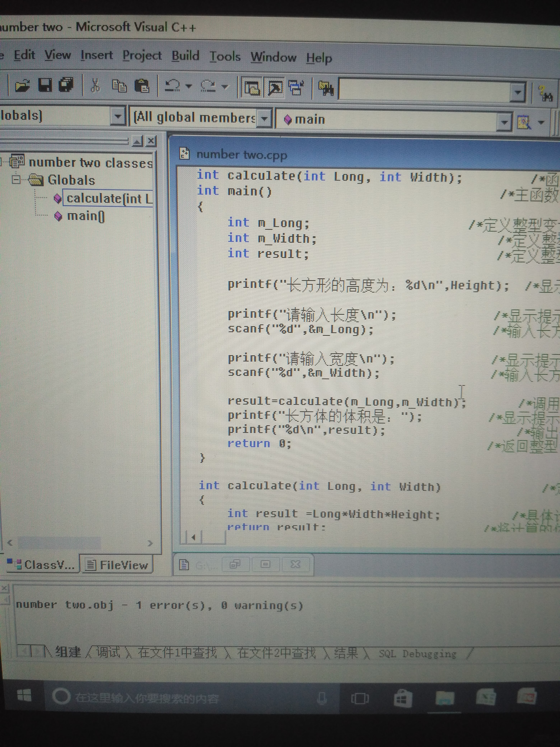The width and height of the screenshot is (560, 747).
Task: Click the Find in Files icon
Action: pyautogui.click(x=326, y=89)
